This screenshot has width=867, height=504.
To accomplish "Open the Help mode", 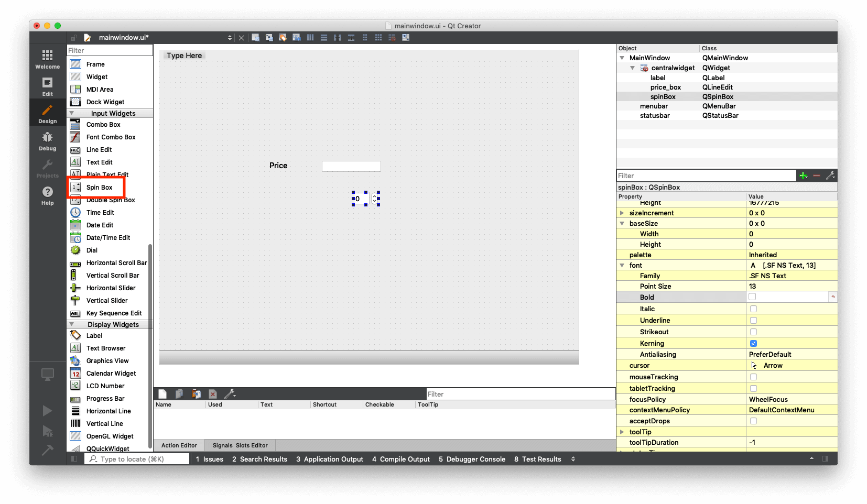I will [x=48, y=195].
